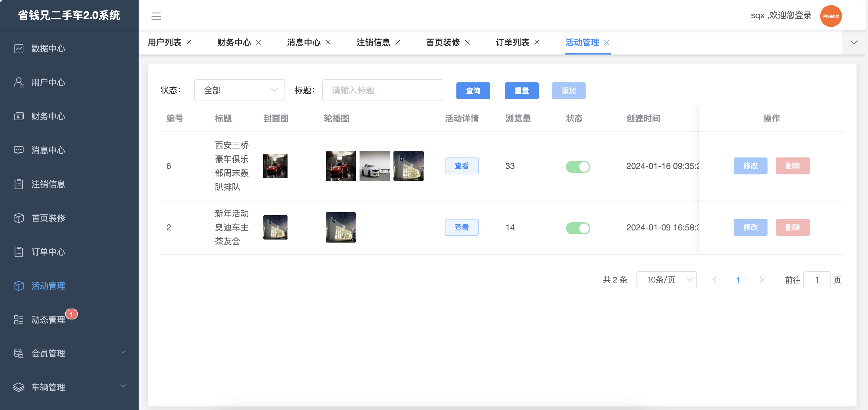View details of 新年活动 activity with 查看
The height and width of the screenshot is (410, 868).
tap(462, 227)
